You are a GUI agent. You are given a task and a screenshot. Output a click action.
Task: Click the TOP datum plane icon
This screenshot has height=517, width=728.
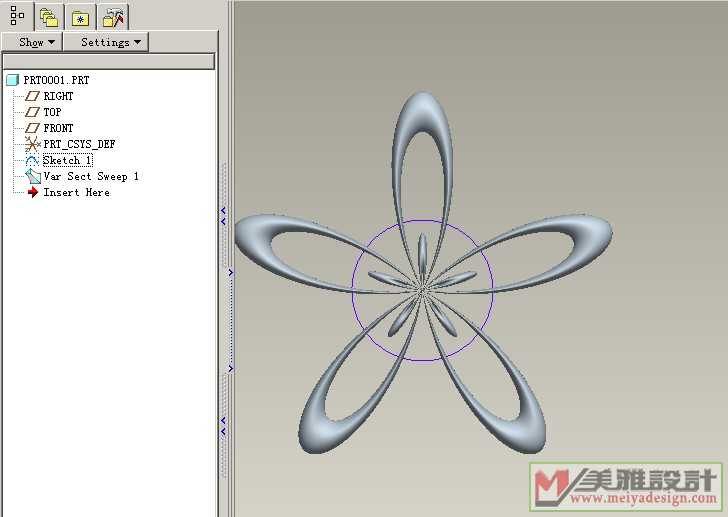coord(32,112)
